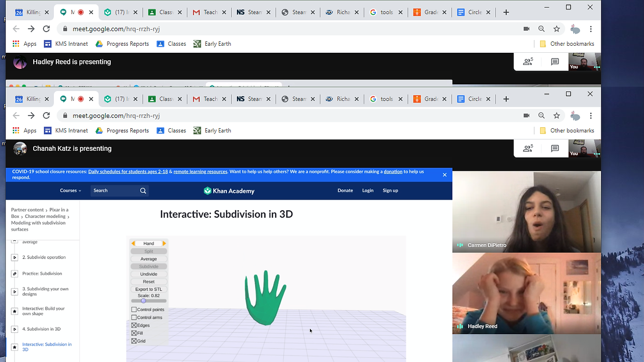Open the Hand shape selector
644x362 pixels.
[x=148, y=243]
